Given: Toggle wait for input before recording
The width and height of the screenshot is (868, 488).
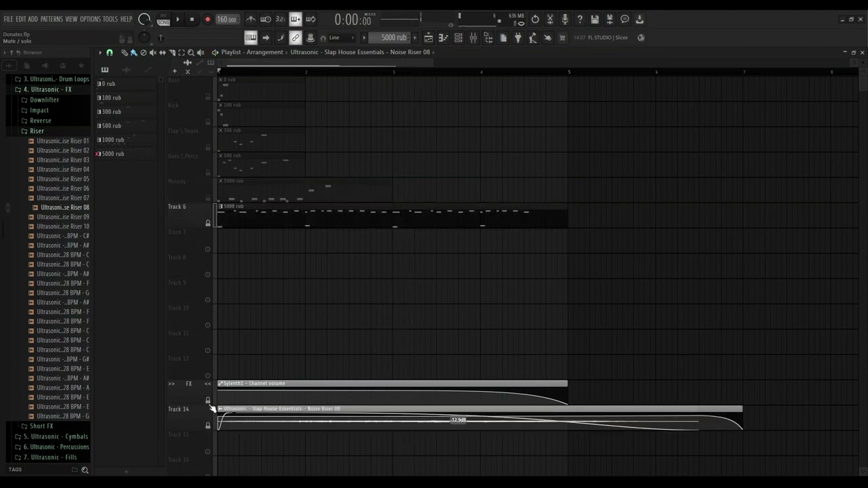Looking at the screenshot, I should pos(266,19).
